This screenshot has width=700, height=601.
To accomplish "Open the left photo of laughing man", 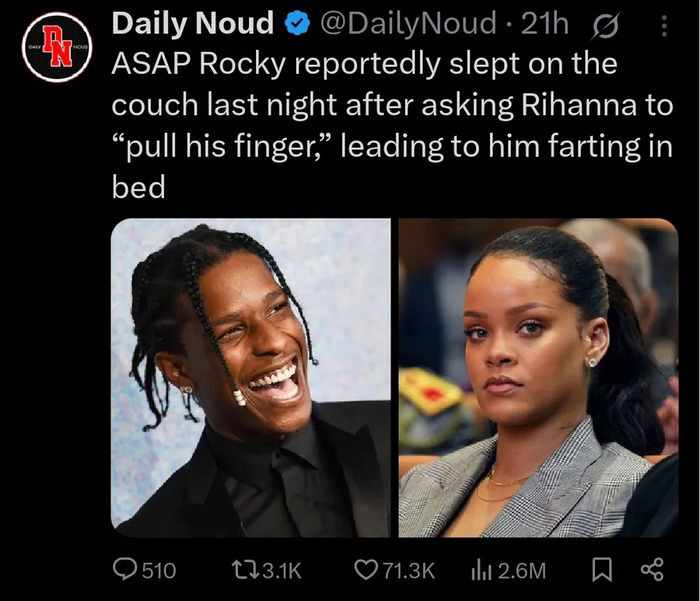I will 250,377.
